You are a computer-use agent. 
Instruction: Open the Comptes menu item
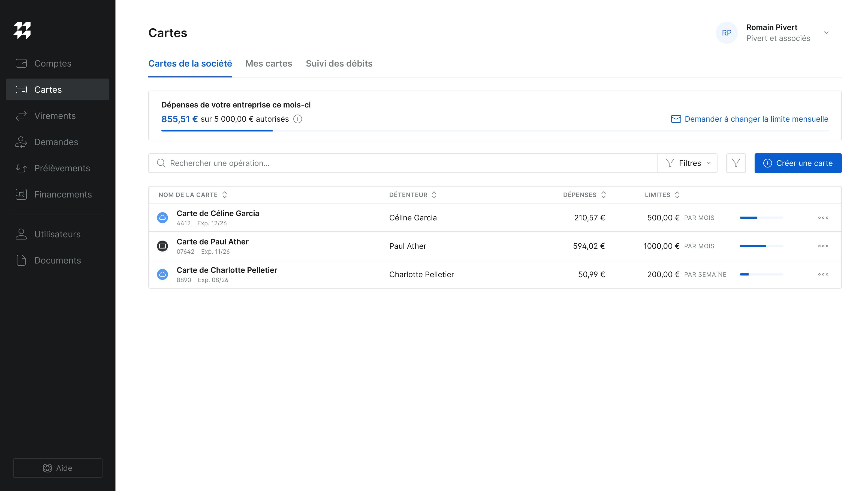[x=57, y=63]
